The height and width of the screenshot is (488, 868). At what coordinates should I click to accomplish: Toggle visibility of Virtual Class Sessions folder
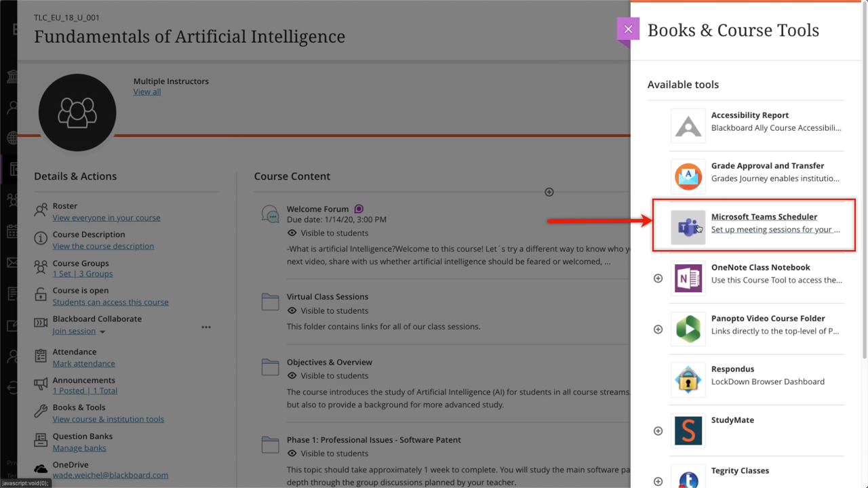(292, 311)
